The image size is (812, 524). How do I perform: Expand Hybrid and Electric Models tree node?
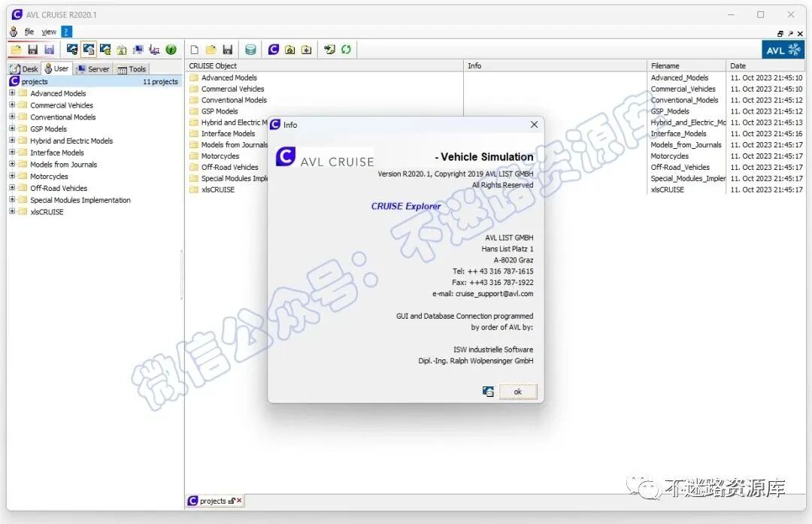(12, 141)
